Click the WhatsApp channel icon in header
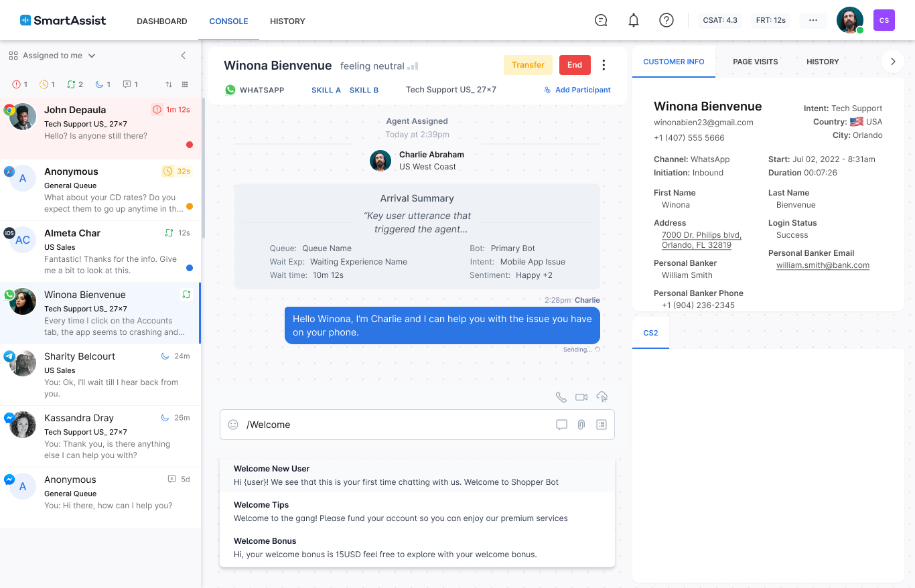The width and height of the screenshot is (915, 588). (230, 90)
